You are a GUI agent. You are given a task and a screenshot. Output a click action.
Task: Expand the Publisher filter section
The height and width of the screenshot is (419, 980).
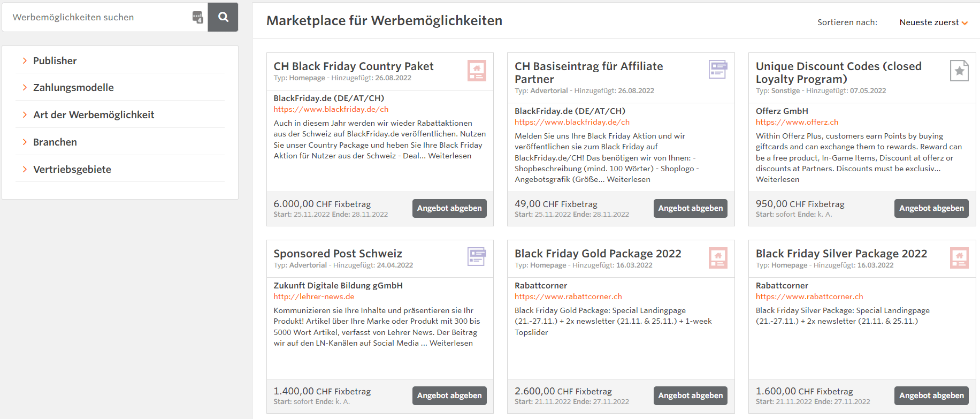click(x=55, y=61)
